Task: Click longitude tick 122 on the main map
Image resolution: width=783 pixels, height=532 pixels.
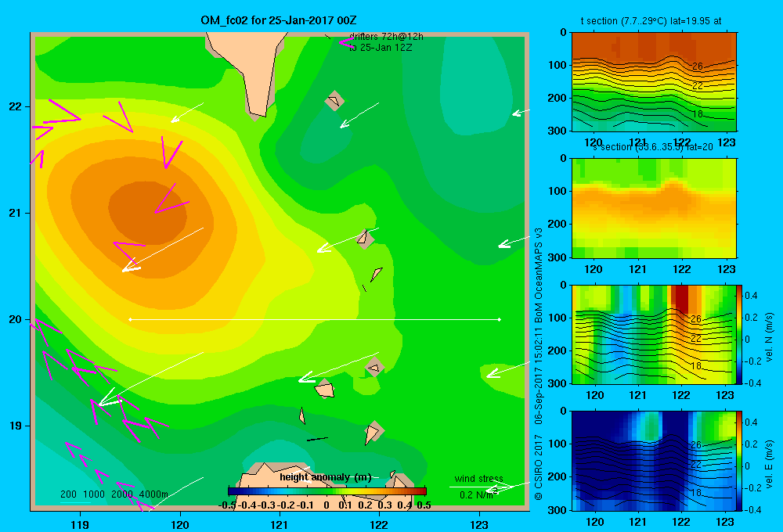Action: (x=379, y=524)
